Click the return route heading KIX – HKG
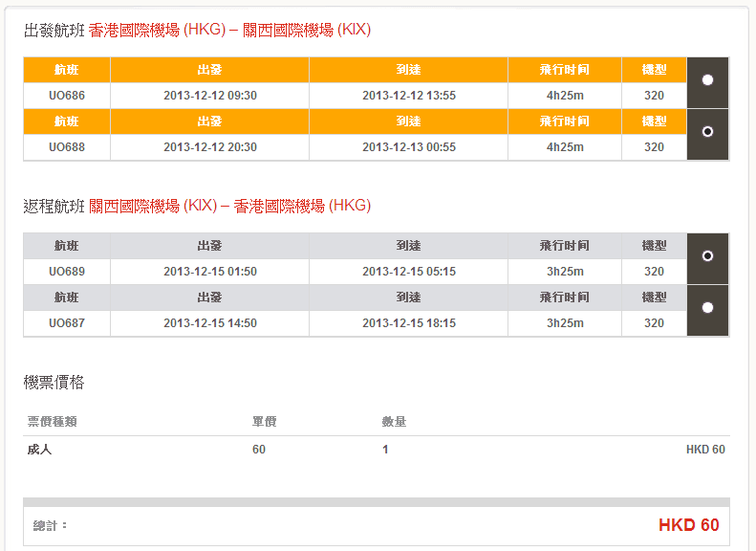This screenshot has height=551, width=756. pyautogui.click(x=229, y=207)
